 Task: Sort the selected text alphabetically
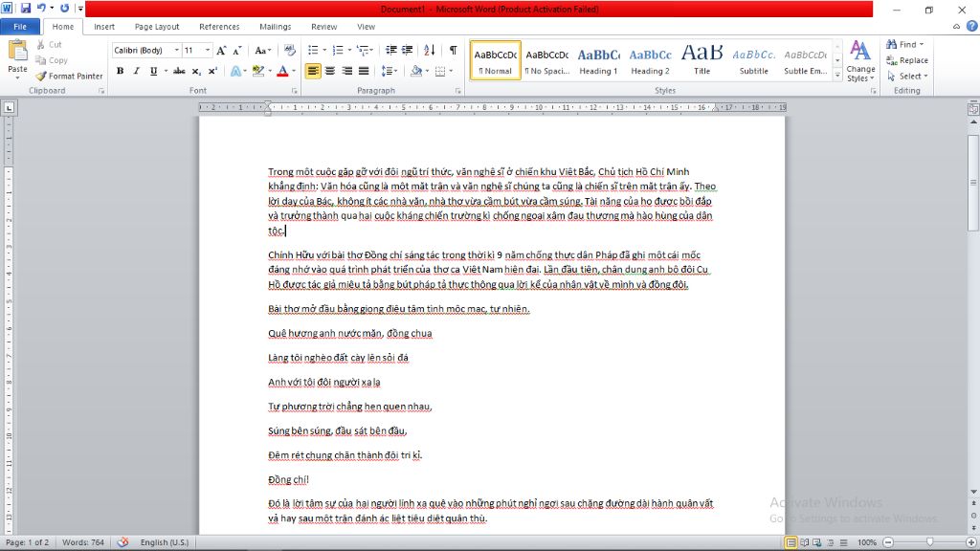(430, 50)
